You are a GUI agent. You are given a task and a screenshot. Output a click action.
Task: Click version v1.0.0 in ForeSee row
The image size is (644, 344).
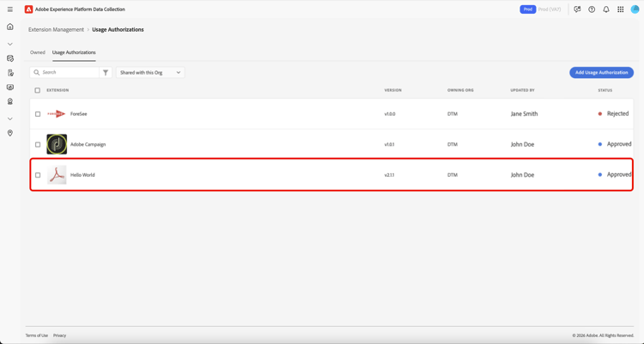pyautogui.click(x=390, y=114)
